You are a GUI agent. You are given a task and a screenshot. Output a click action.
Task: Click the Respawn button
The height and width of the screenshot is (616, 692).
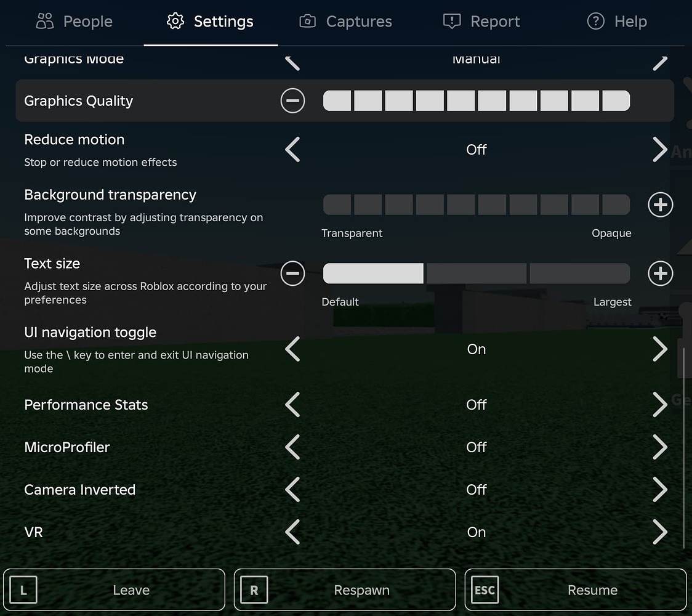coord(345,590)
